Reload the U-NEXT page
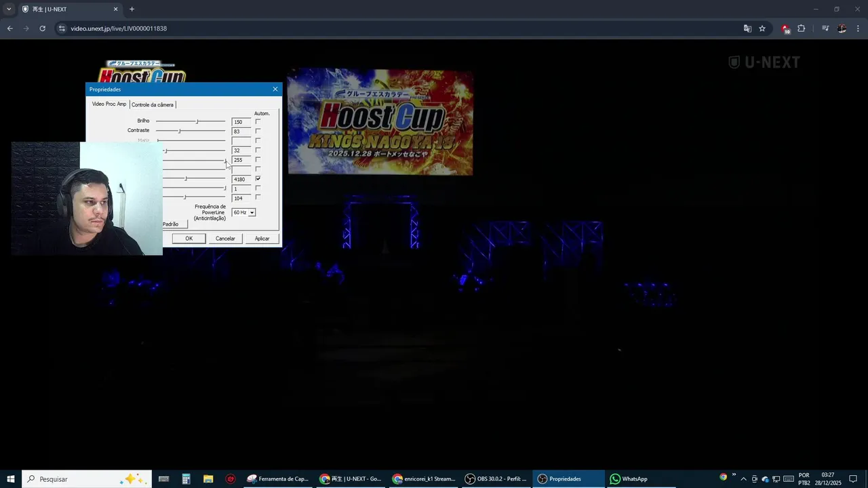This screenshot has width=868, height=488. 42,28
